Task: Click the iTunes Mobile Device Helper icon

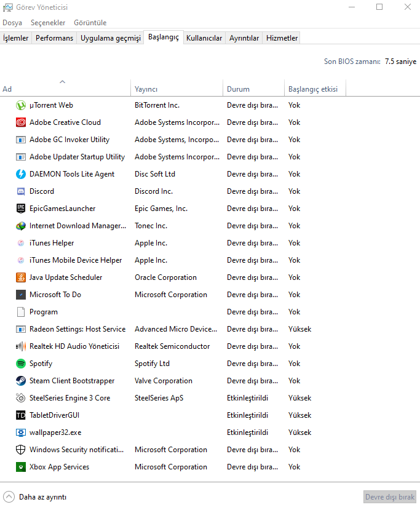Action: point(21,260)
